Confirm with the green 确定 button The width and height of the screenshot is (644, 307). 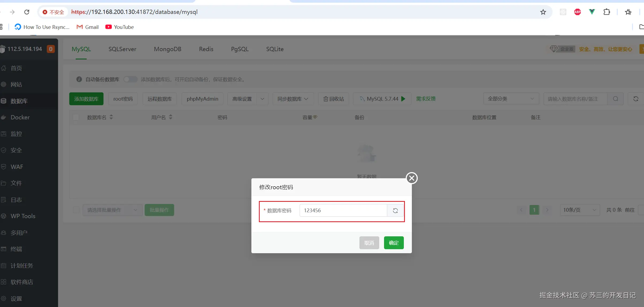click(394, 243)
